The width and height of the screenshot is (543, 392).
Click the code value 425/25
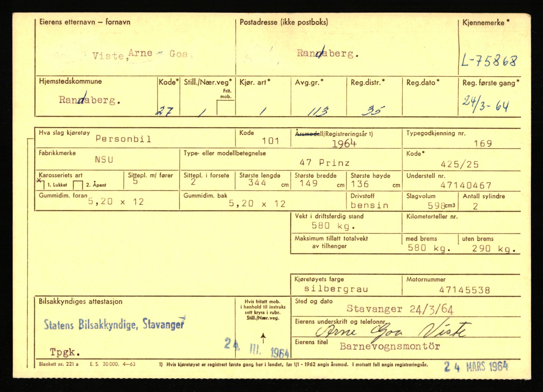coord(460,164)
